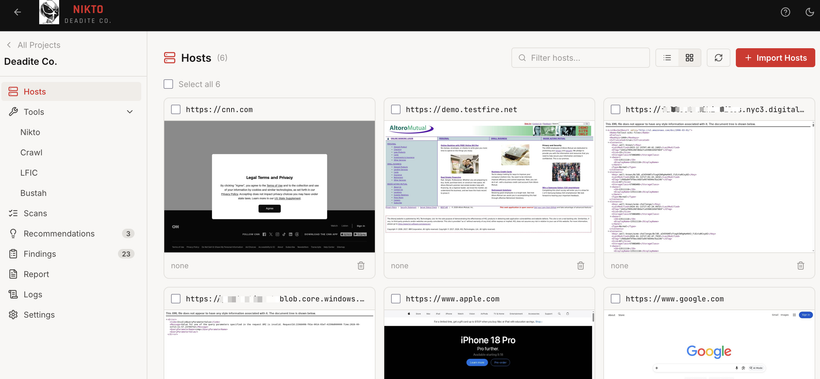Click the Deadite Co. project name
The image size is (820, 379).
(30, 61)
